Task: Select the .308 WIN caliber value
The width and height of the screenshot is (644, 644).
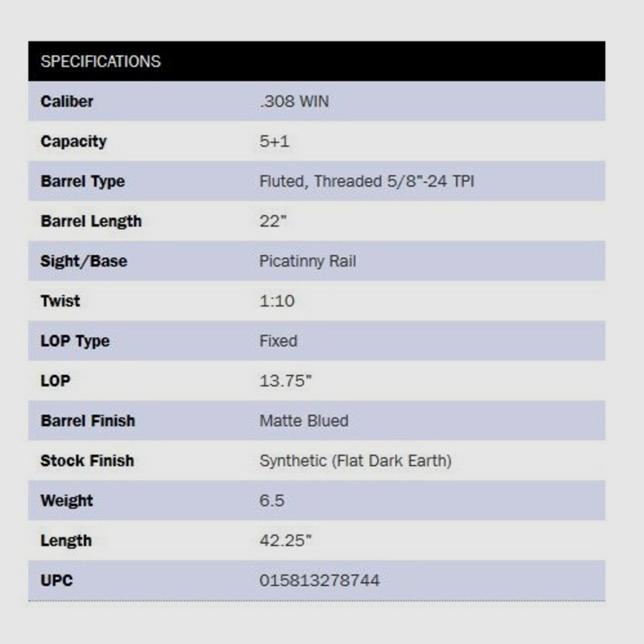Action: [294, 101]
